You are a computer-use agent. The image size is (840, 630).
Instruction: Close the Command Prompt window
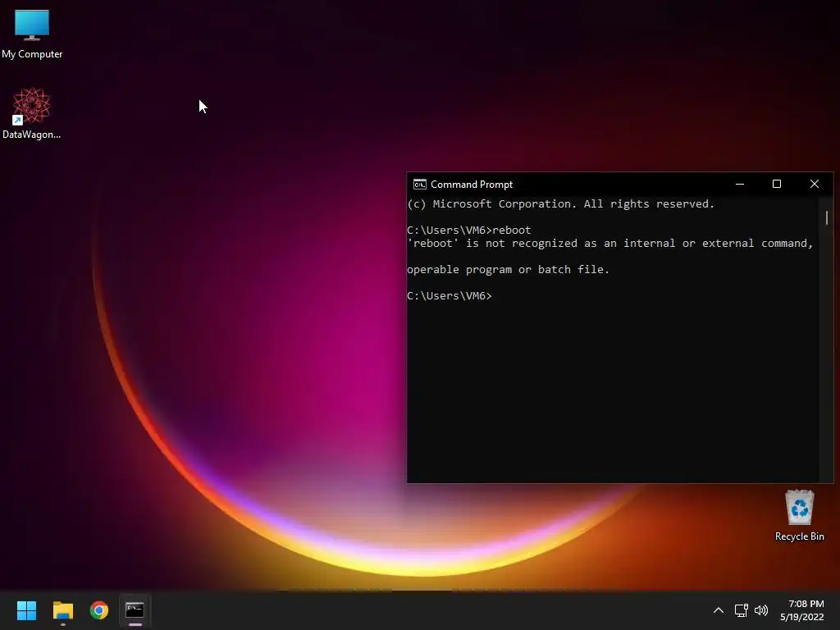(x=815, y=185)
